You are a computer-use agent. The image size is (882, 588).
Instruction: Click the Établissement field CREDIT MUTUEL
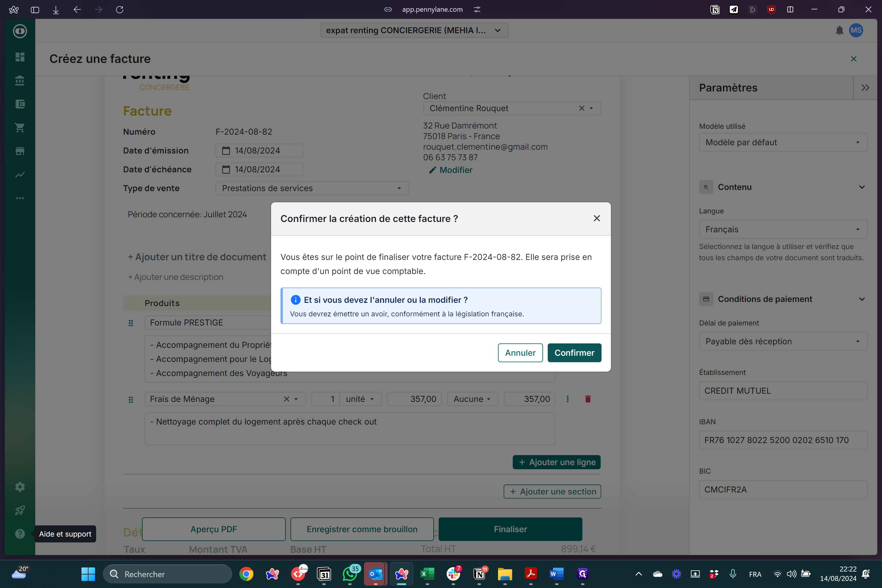[783, 391]
